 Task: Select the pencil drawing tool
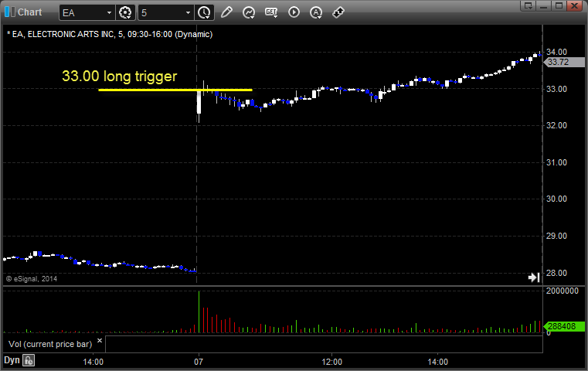226,12
